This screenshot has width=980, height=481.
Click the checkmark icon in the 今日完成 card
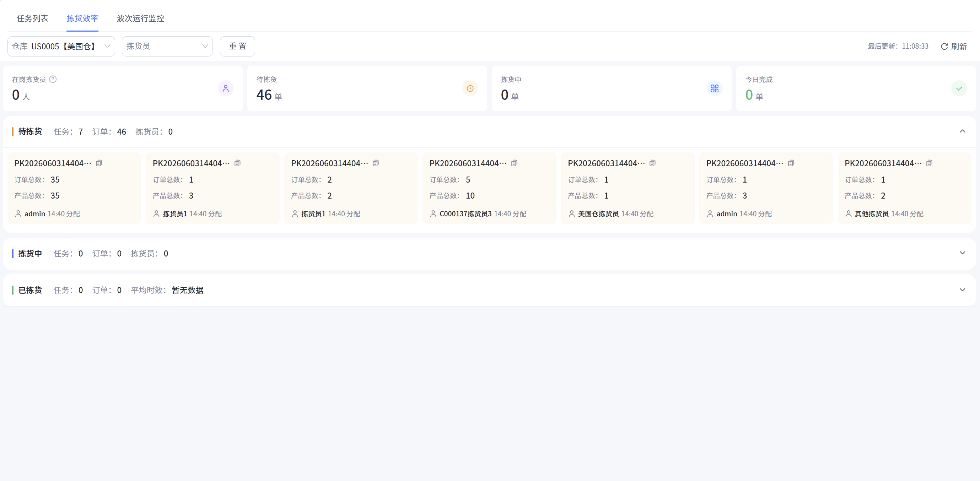pyautogui.click(x=959, y=88)
